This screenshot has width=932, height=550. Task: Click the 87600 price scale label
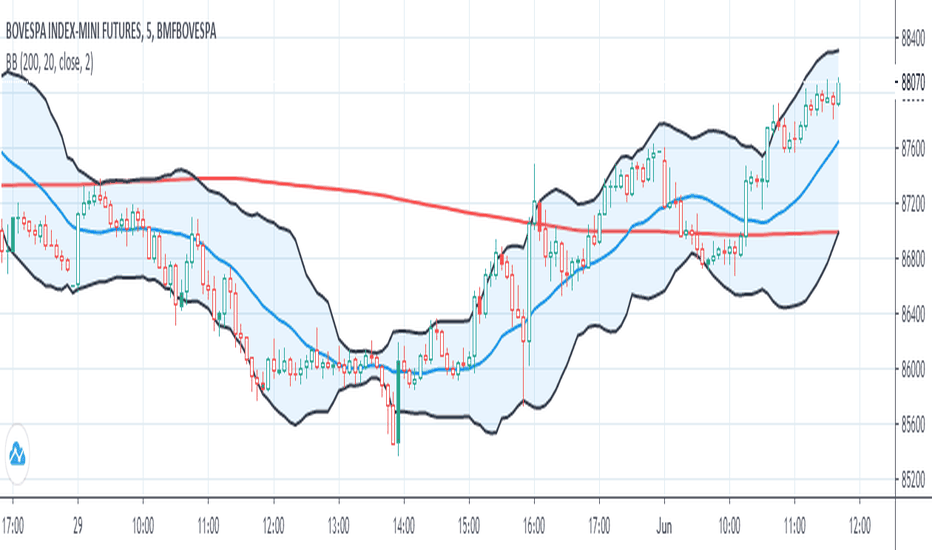point(913,147)
